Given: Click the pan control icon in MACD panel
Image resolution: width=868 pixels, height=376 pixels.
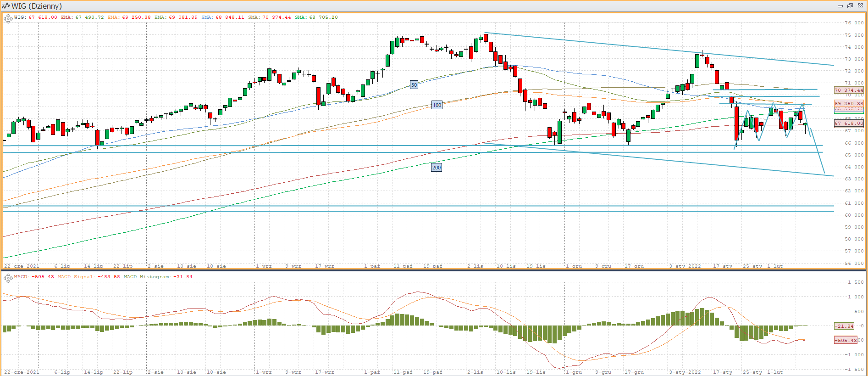Looking at the screenshot, I should [x=8, y=278].
